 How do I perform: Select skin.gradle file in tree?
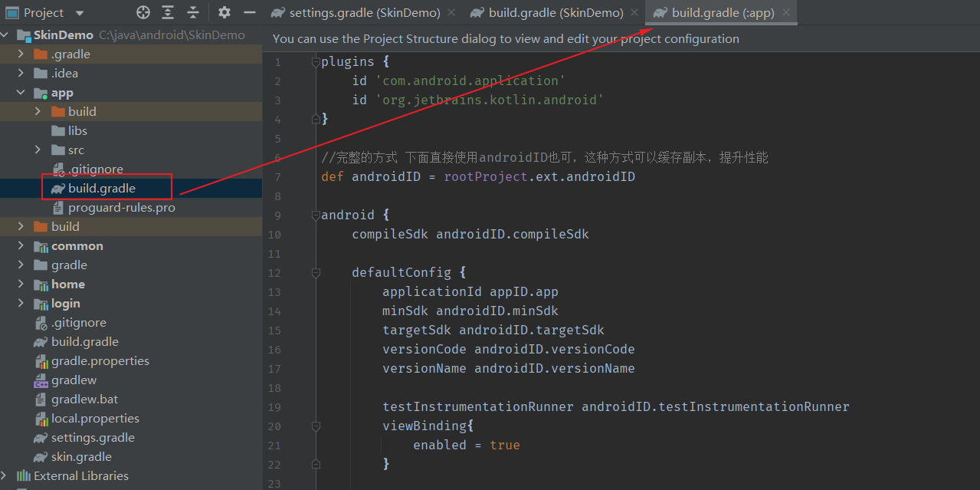[81, 457]
